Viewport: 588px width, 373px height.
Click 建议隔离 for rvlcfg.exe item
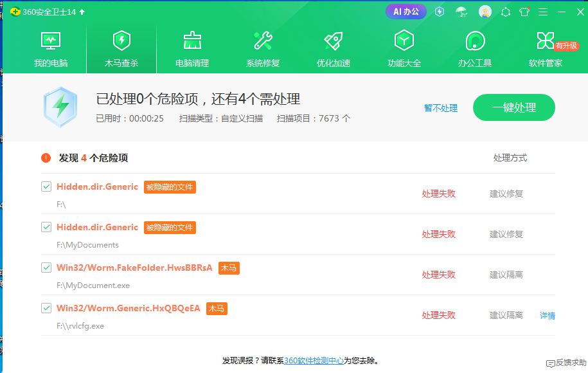tap(506, 315)
